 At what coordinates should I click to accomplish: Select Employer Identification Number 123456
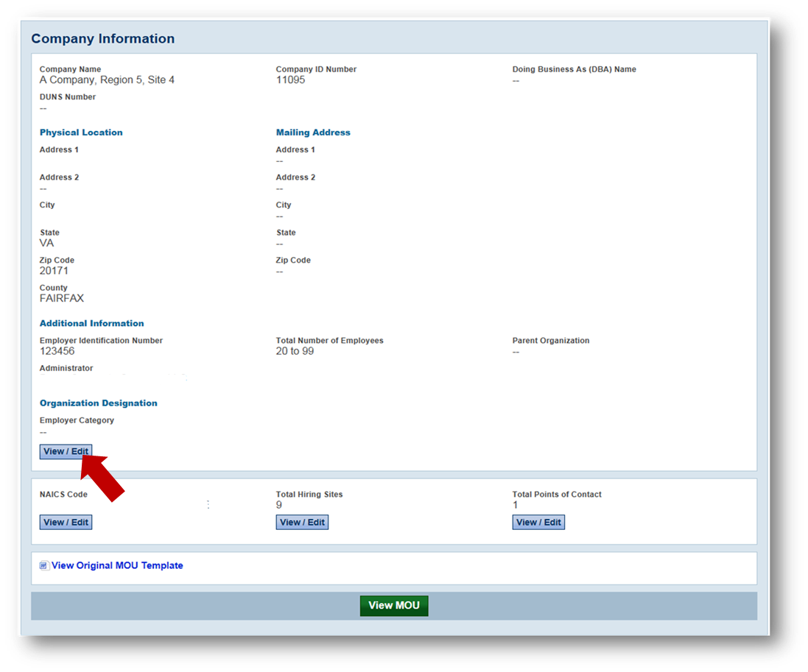point(57,351)
